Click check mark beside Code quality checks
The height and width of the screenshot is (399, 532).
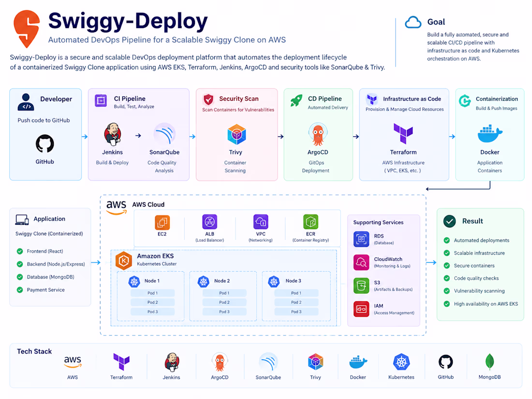point(447,278)
